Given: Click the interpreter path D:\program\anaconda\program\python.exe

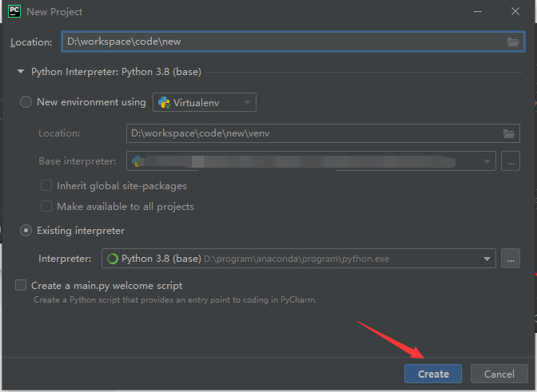Looking at the screenshot, I should click(296, 259).
